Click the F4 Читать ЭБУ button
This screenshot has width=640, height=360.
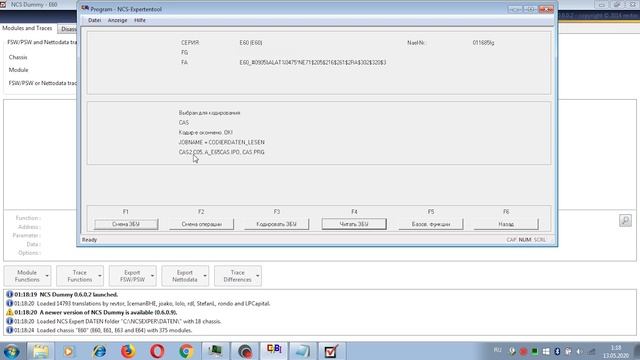click(x=354, y=224)
